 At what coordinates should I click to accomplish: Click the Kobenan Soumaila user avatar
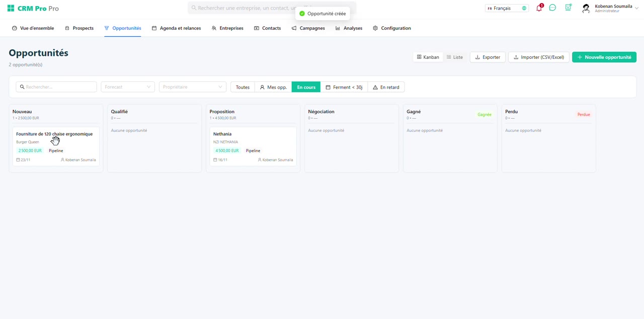pyautogui.click(x=586, y=9)
